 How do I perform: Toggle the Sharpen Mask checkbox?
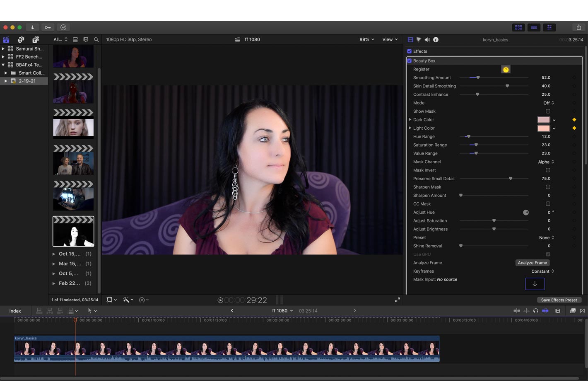click(x=548, y=187)
